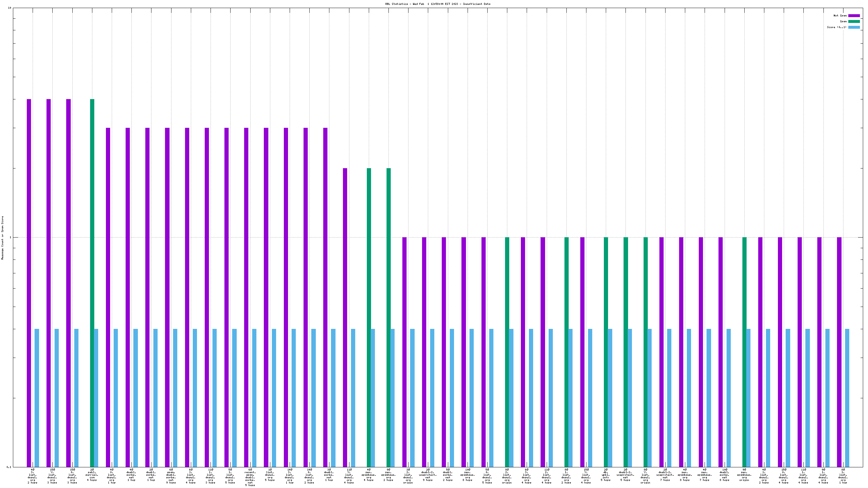Screen dimensions: 868x488
Task: Click the recent.spam.dnsbl.sorbs.net 5 hops label
Action: (250, 477)
